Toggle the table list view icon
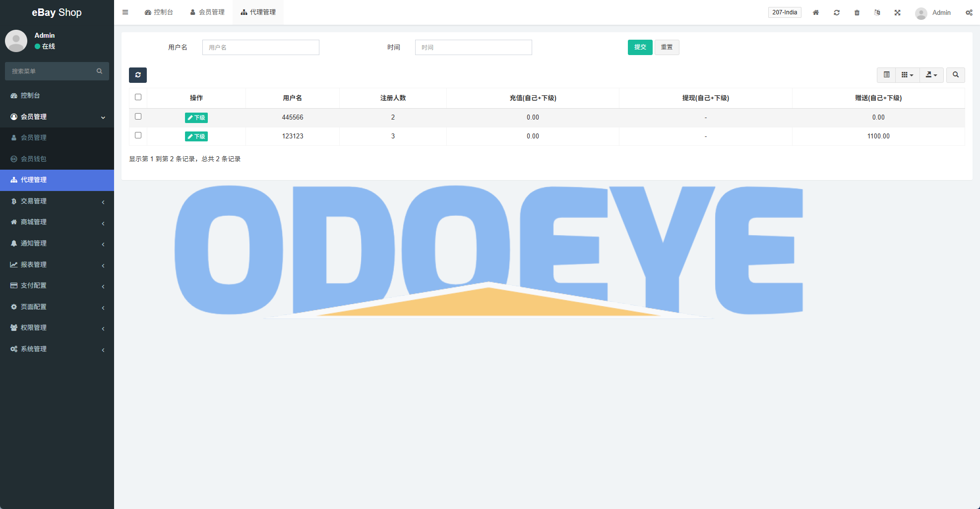980x509 pixels. pos(886,75)
